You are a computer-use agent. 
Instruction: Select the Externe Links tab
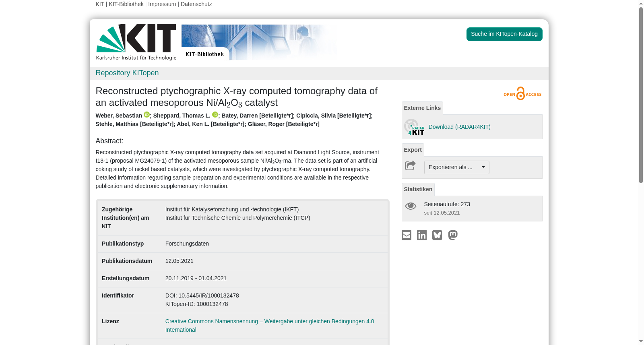tap(422, 108)
